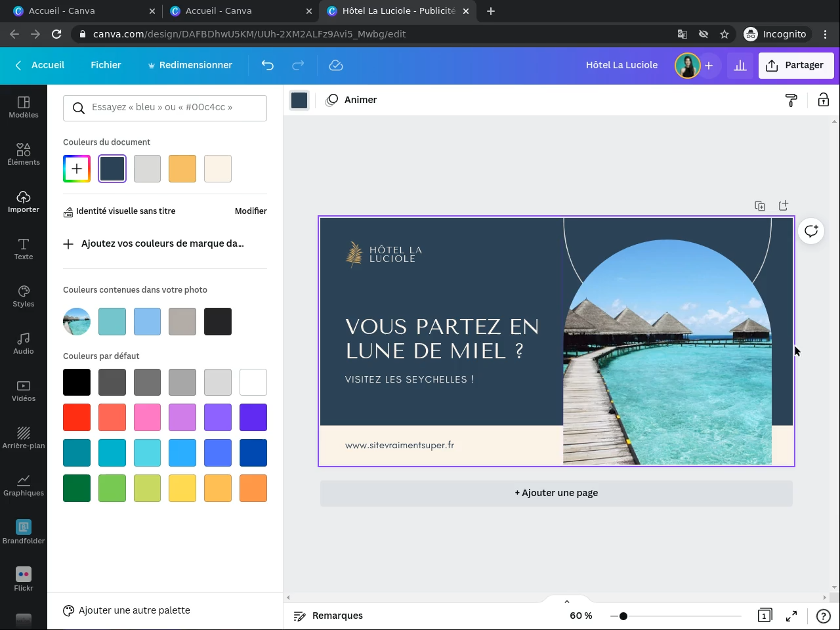Click the rainbow add new color swatch
840x630 pixels.
[77, 169]
